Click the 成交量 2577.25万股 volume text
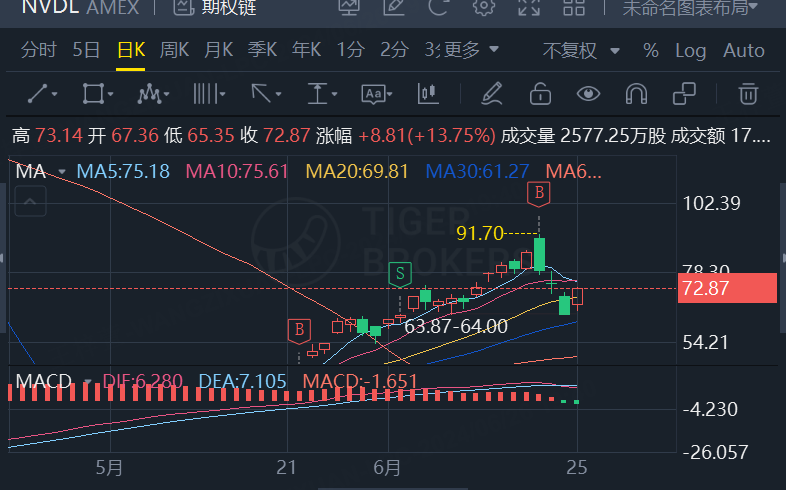Image resolution: width=786 pixels, height=490 pixels. (583, 136)
